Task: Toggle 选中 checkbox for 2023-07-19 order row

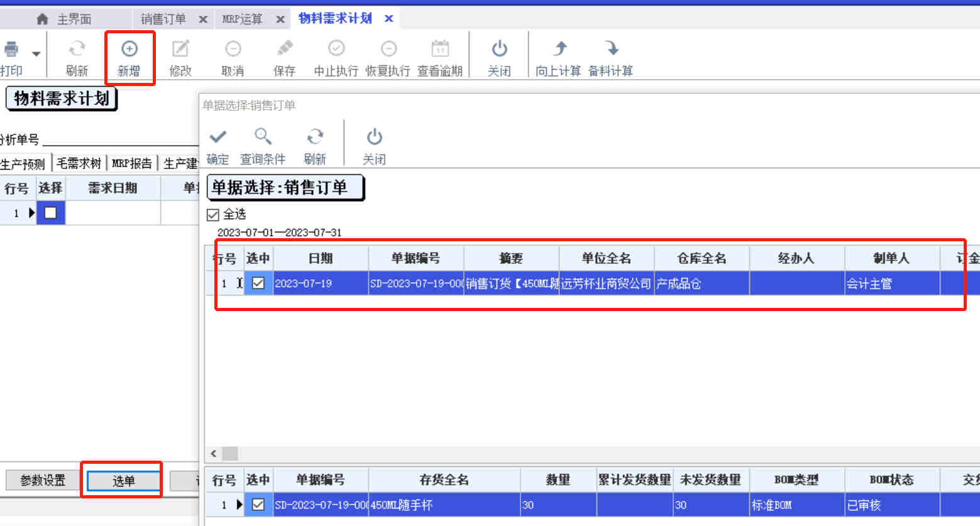Action: click(x=258, y=283)
